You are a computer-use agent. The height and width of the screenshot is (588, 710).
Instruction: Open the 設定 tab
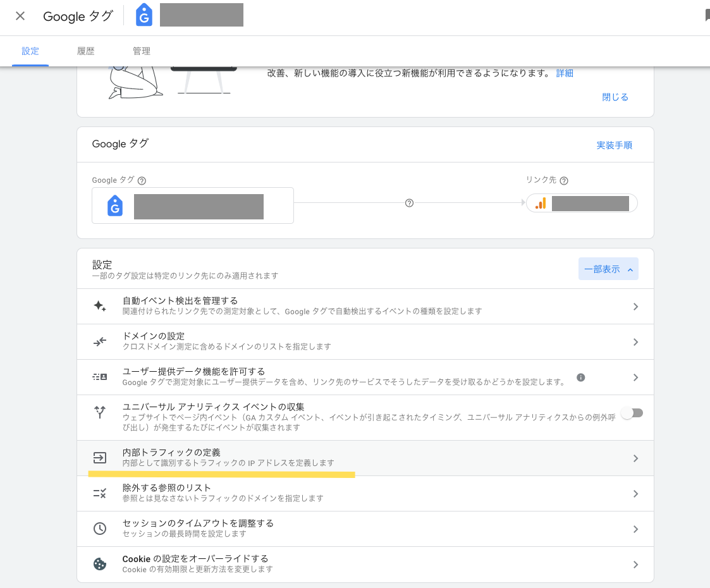30,51
